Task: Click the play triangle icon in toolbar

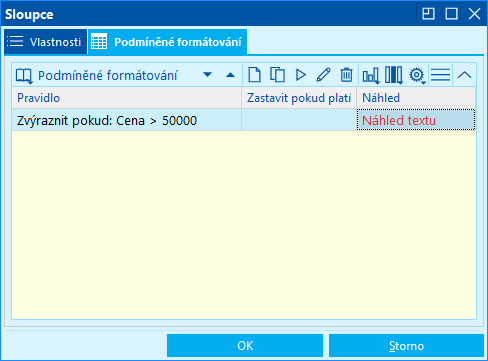Action: [301, 75]
